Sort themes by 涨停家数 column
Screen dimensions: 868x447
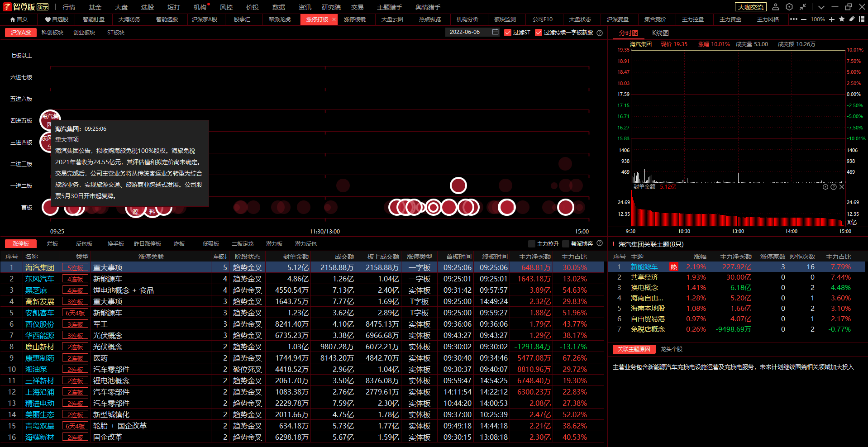773,257
